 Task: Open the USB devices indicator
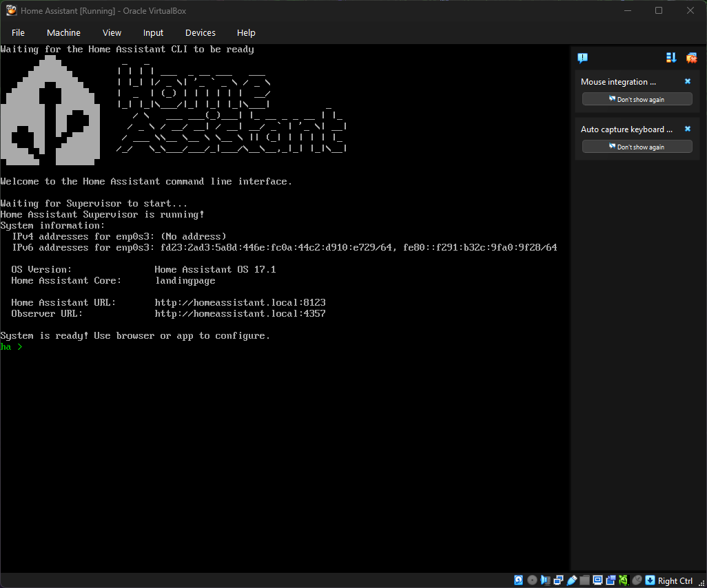(x=571, y=580)
